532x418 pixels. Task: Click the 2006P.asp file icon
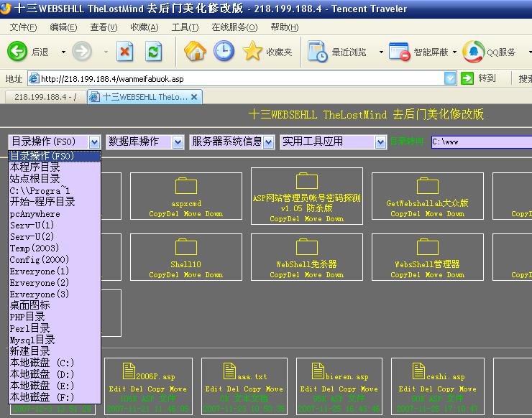(x=129, y=371)
